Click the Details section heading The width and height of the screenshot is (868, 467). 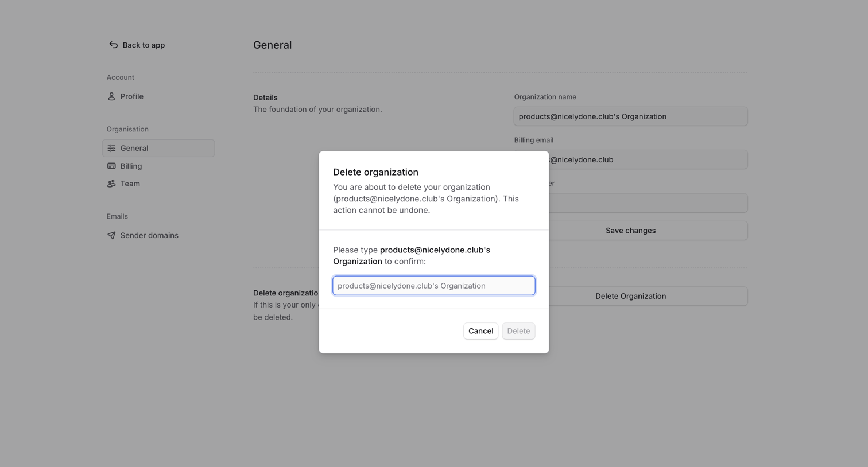pyautogui.click(x=265, y=98)
